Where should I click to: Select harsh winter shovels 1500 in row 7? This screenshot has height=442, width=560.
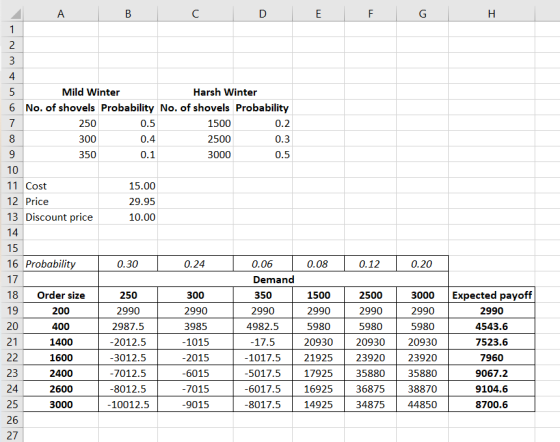pos(195,124)
